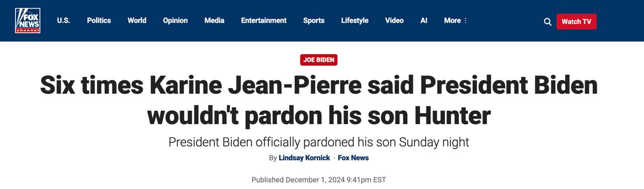The image size is (644, 189).
Task: Open the JOE BIDEN topic tag
Action: click(x=319, y=60)
